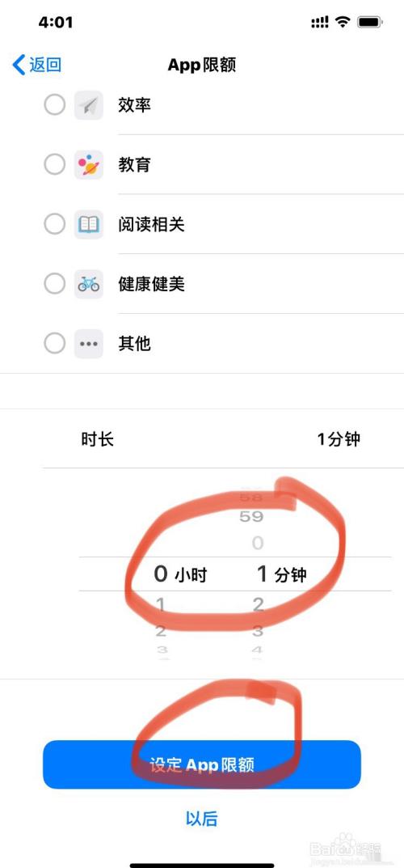404x868 pixels.
Task: Tap the back chevron arrow icon
Action: [x=19, y=65]
